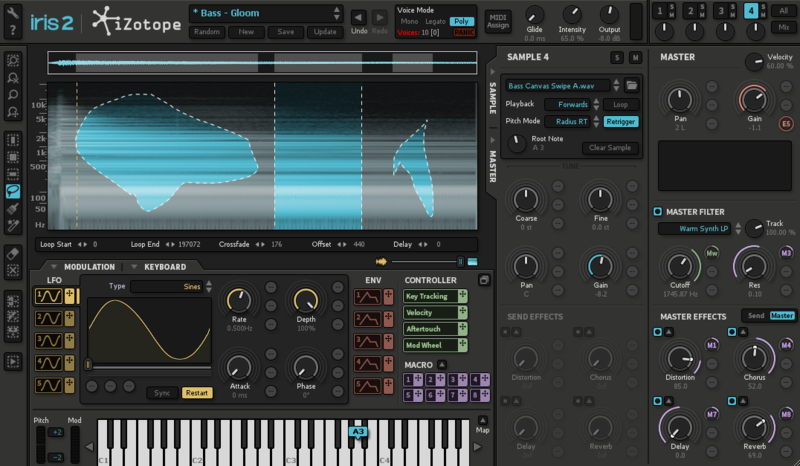Viewport: 800px width, 466px height.
Task: Select the Brush selection tool
Action: [13, 208]
